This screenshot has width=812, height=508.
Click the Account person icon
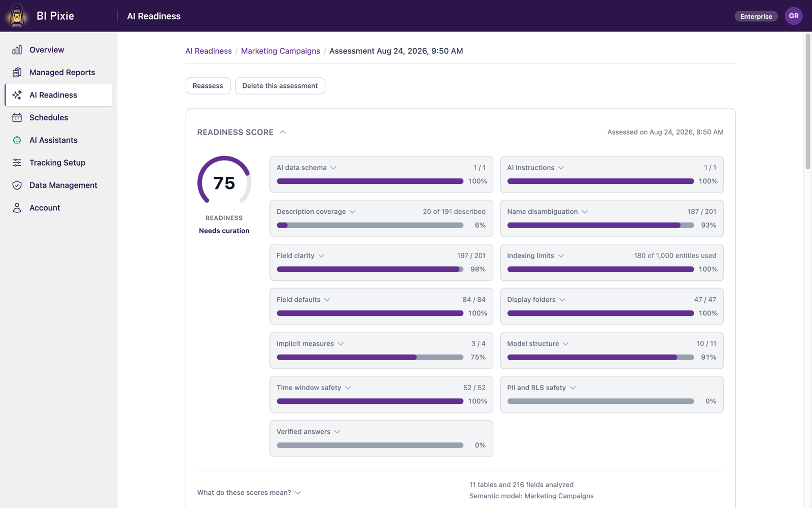[17, 208]
